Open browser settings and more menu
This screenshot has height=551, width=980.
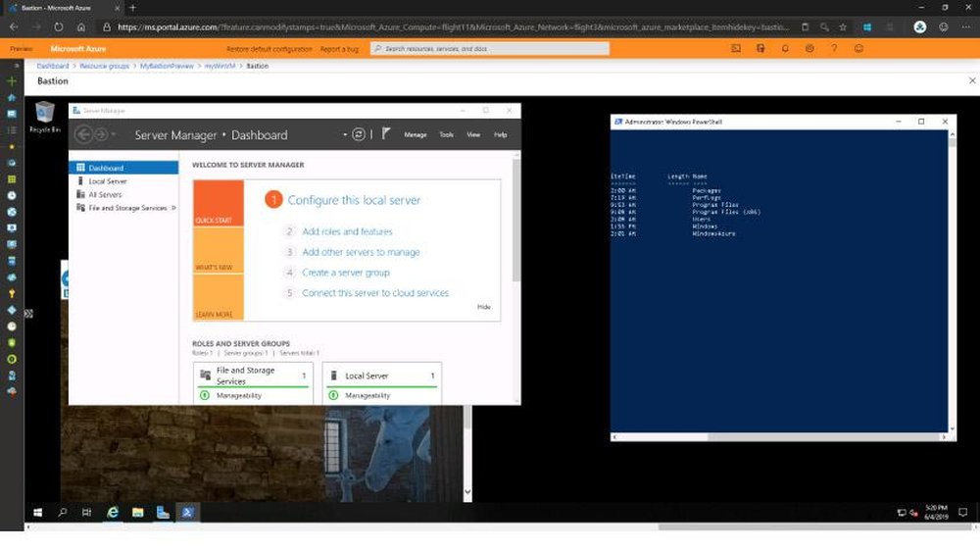tap(965, 26)
